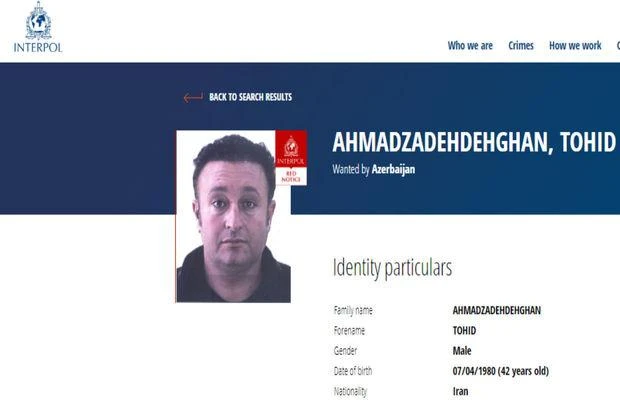Click the back arrow icon
Image resolution: width=620 pixels, height=413 pixels.
pyautogui.click(x=193, y=97)
